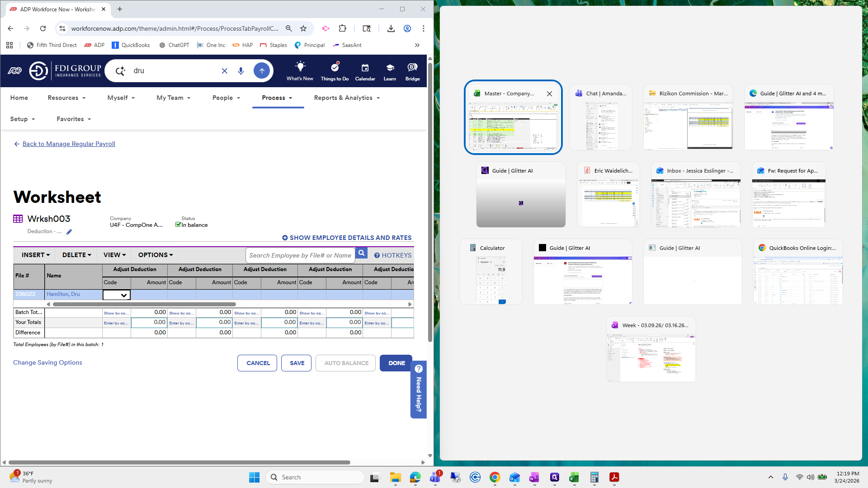Click the employee search magnifier button
This screenshot has width=868, height=488.
(x=361, y=253)
